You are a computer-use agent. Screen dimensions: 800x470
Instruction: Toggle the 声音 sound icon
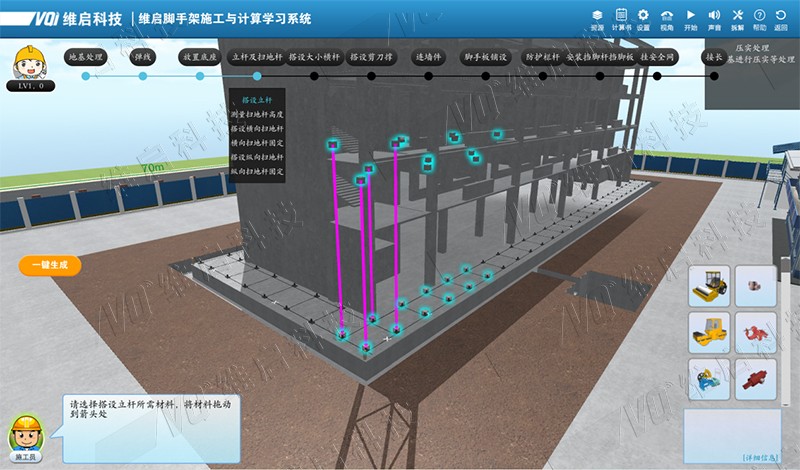(714, 19)
